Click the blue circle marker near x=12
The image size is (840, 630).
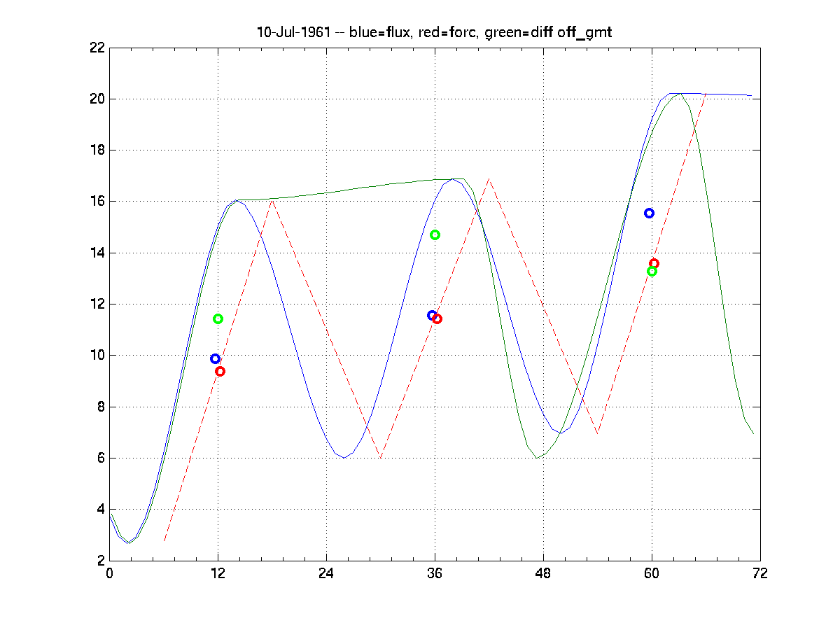point(216,359)
